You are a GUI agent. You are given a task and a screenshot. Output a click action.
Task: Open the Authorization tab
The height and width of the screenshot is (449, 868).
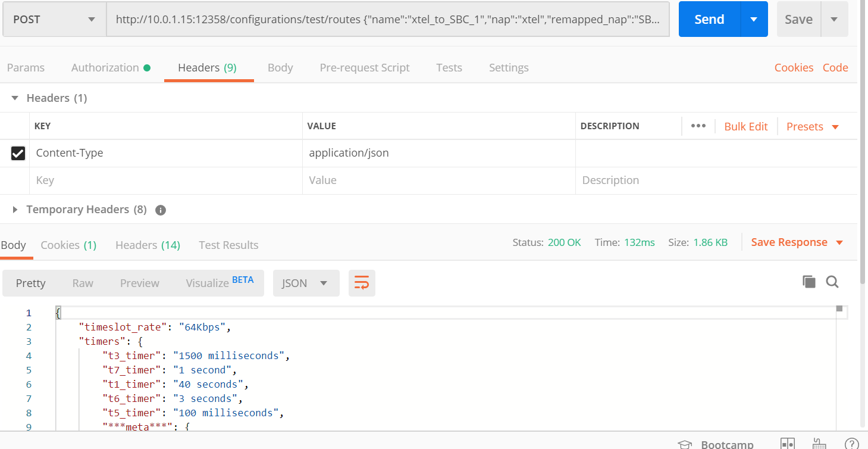point(105,67)
